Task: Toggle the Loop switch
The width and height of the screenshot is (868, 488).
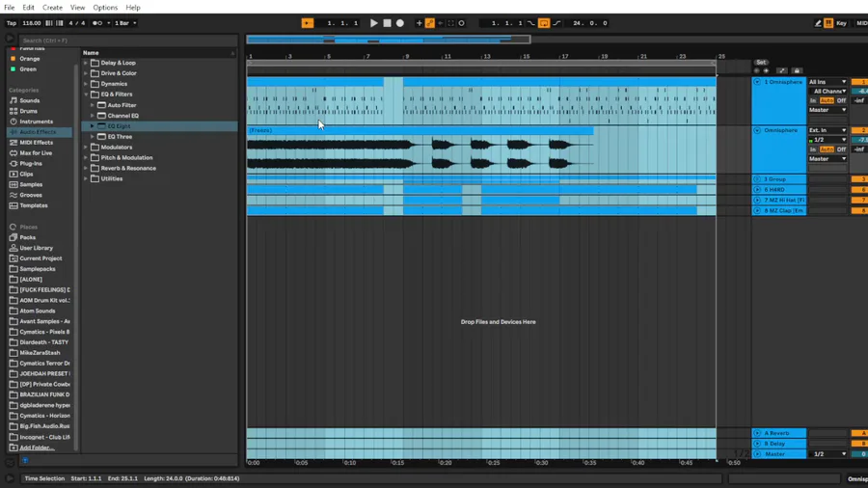Action: click(544, 23)
